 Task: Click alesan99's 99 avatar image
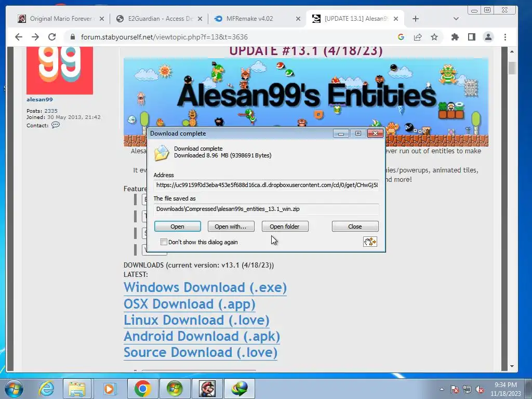pyautogui.click(x=60, y=71)
